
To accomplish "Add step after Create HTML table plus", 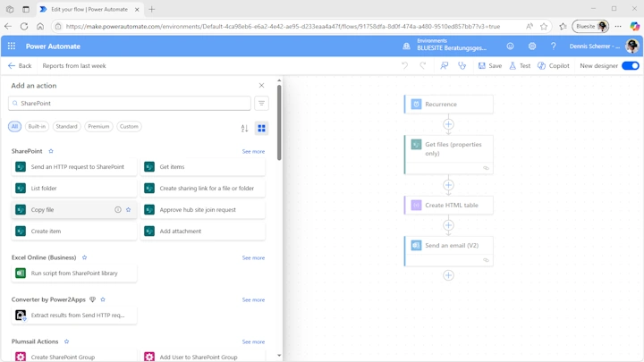I will [x=448, y=225].
